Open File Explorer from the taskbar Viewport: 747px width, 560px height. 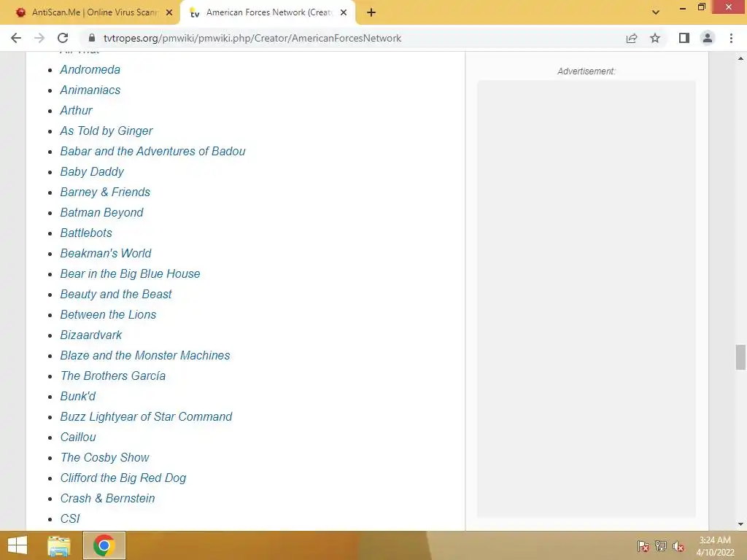[59, 545]
